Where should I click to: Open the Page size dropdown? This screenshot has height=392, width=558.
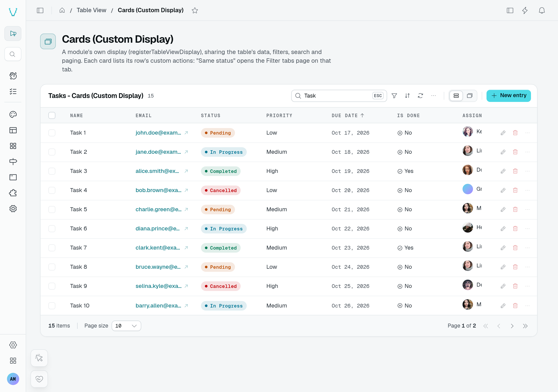126,326
